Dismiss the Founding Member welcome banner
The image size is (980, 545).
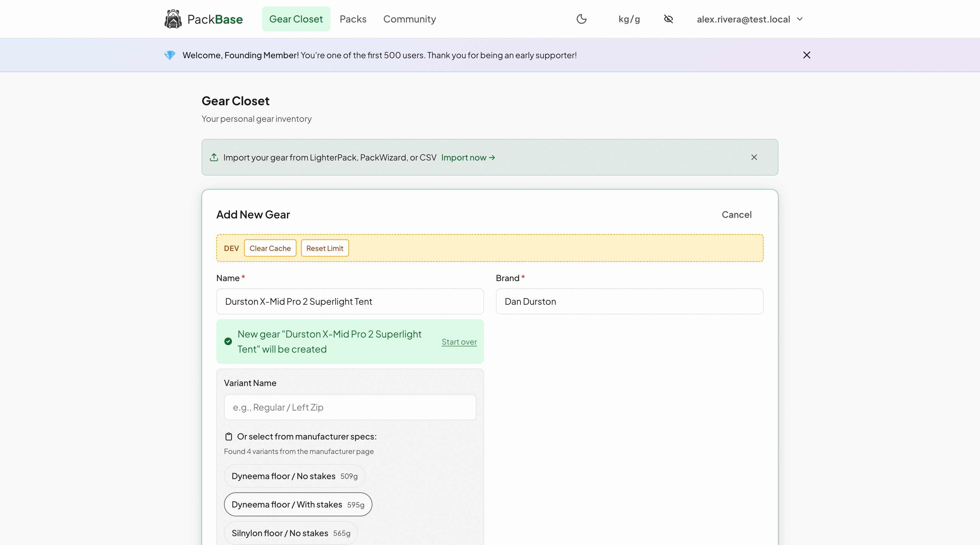[x=807, y=55]
